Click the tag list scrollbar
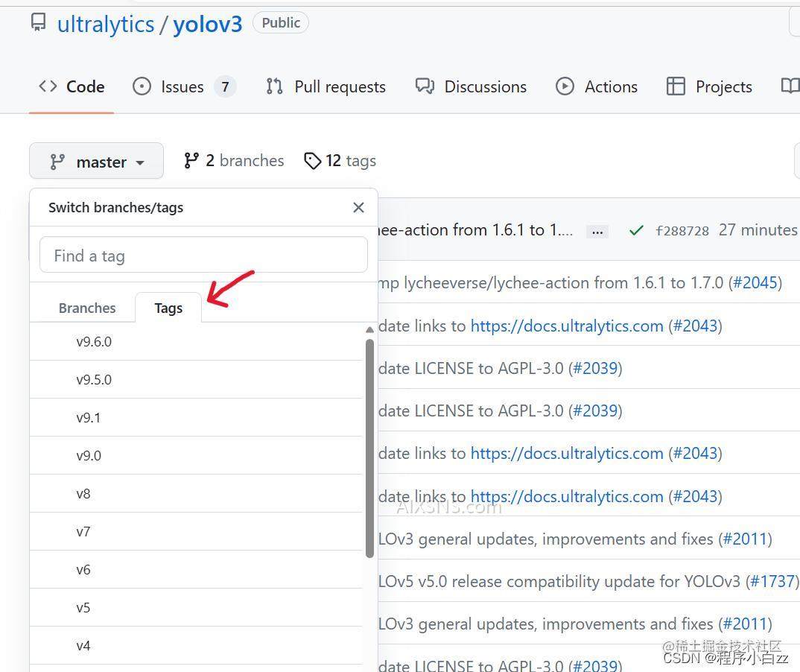This screenshot has height=672, width=800. [370, 447]
